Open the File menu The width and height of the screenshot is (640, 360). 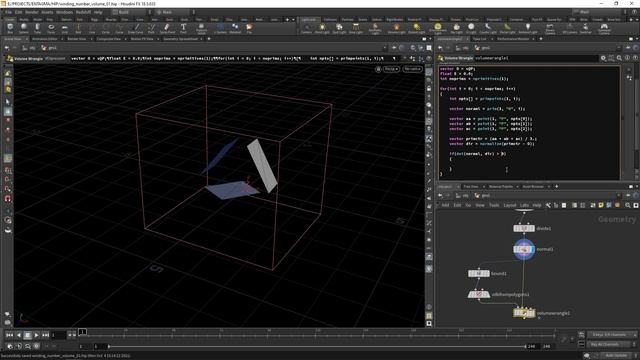tap(8, 12)
